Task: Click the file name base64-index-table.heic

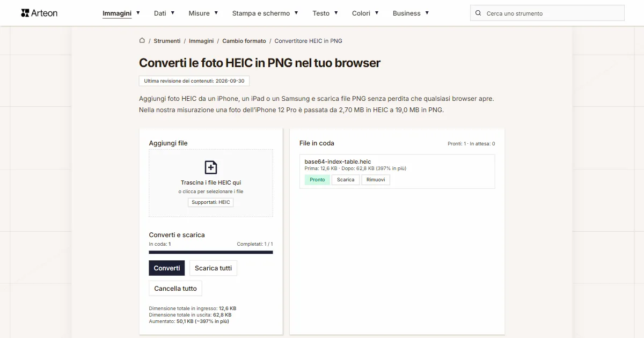Action: point(338,161)
